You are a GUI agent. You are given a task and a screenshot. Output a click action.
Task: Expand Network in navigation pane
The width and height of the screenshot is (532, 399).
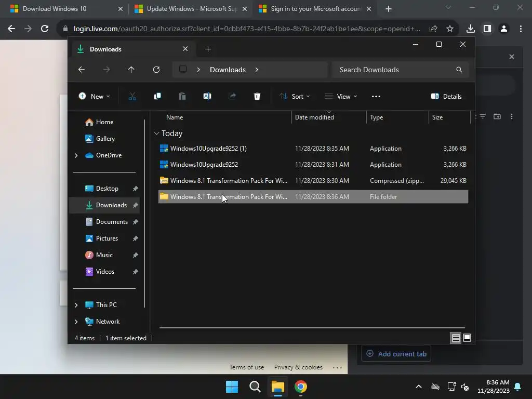76,322
